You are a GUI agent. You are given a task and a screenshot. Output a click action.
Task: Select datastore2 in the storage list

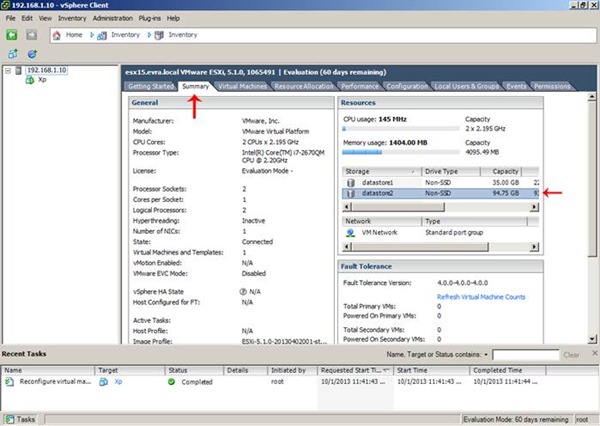[379, 195]
